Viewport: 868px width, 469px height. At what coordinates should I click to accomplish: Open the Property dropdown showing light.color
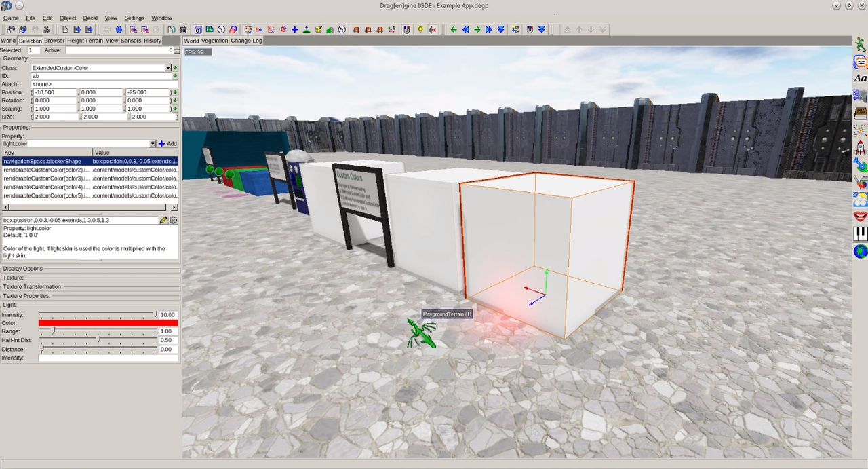(x=153, y=144)
